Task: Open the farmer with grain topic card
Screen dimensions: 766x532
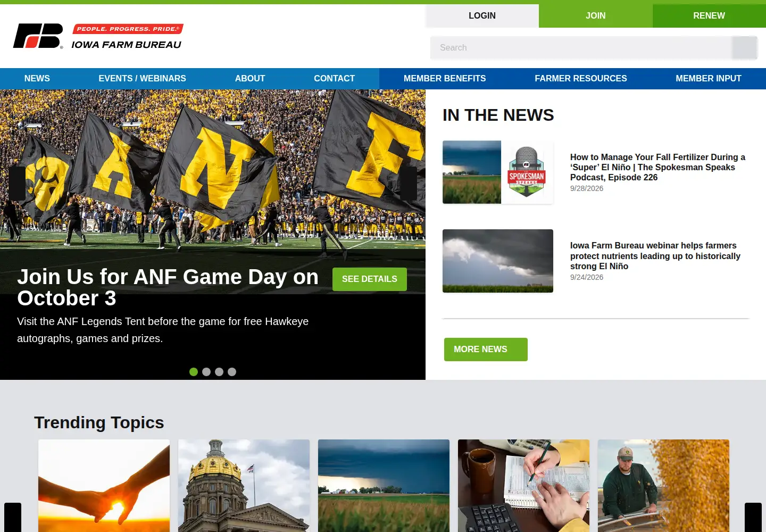Action: (664, 486)
